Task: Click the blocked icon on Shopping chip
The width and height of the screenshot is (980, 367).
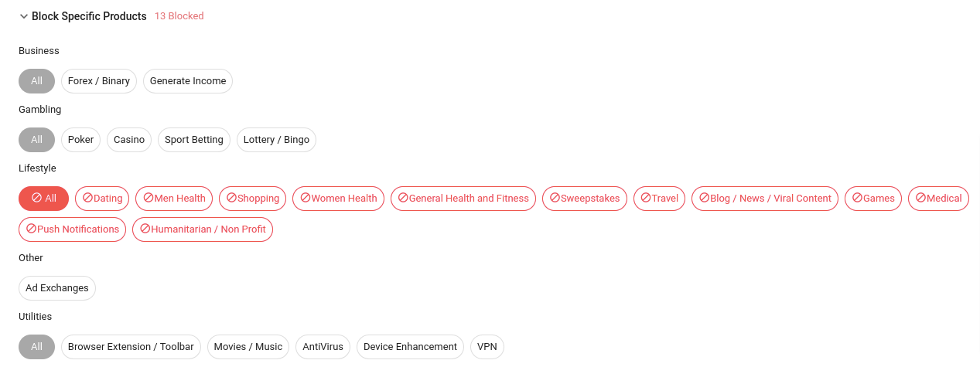Action: 231,198
